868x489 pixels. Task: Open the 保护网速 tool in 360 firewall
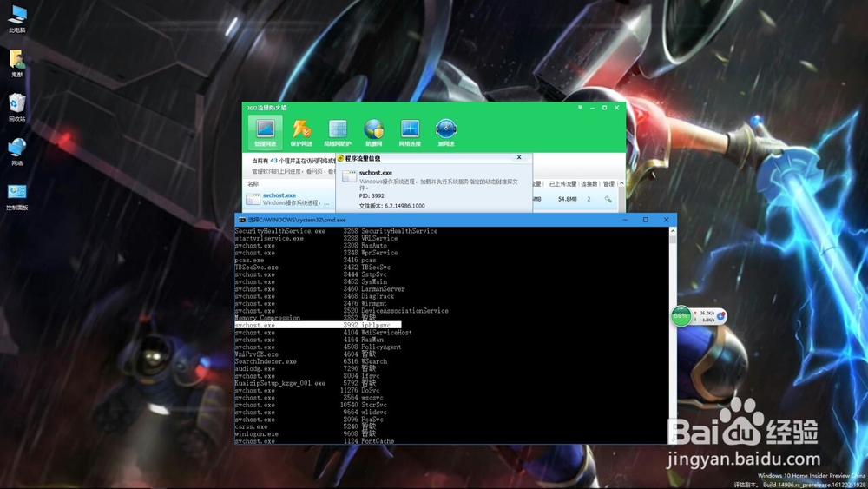click(x=302, y=132)
